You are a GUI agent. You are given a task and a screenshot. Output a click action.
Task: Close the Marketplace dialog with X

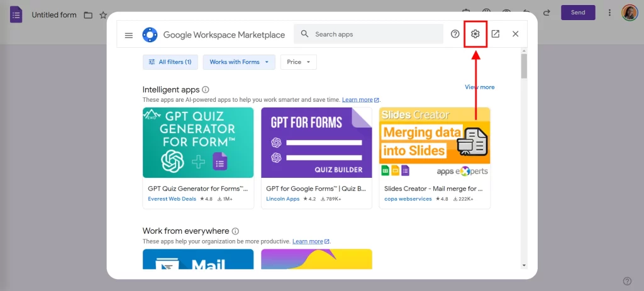516,34
